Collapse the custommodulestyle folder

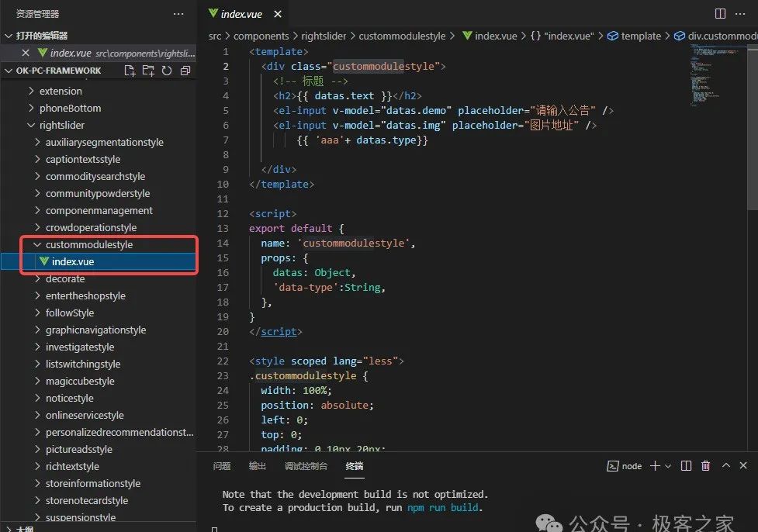[x=38, y=244]
